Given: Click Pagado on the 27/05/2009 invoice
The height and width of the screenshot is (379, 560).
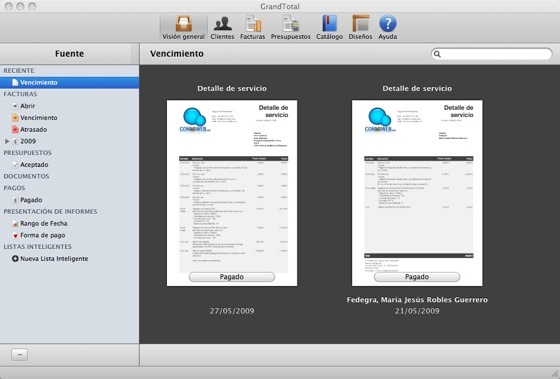Looking at the screenshot, I should [x=231, y=277].
